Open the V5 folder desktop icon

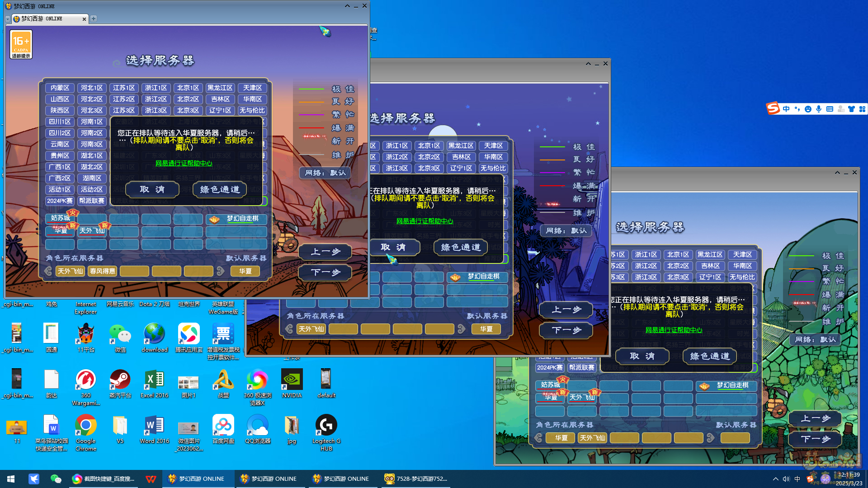tap(120, 429)
